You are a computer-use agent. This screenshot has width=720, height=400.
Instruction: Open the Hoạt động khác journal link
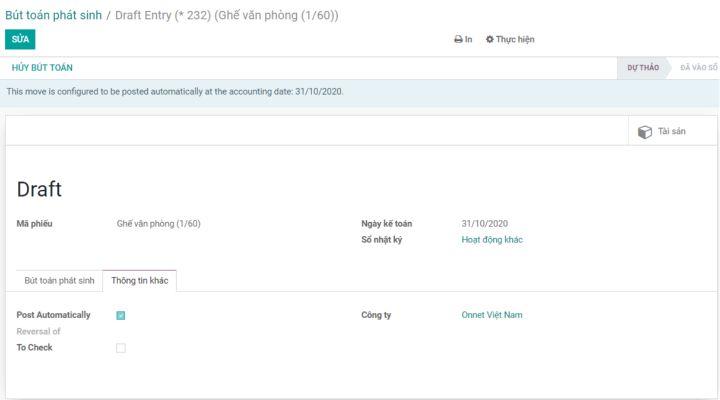(x=492, y=240)
